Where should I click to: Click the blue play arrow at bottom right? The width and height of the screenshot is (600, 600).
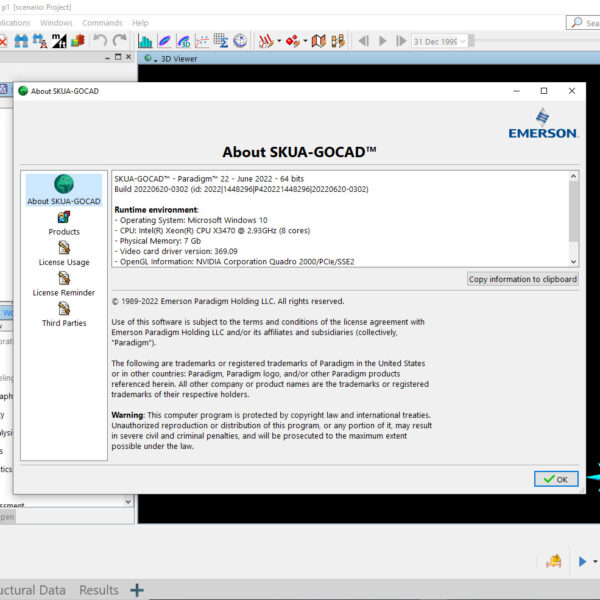(582, 561)
